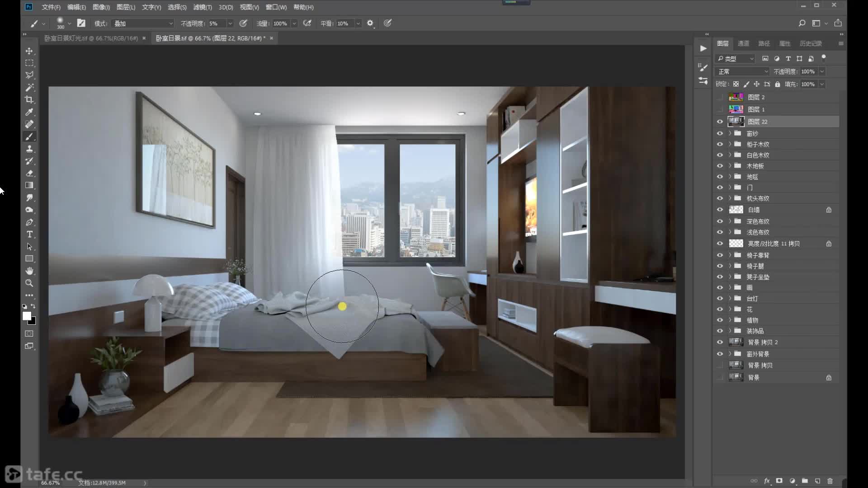Image resolution: width=868 pixels, height=488 pixels.
Task: Select the Crop tool
Action: pos(29,100)
